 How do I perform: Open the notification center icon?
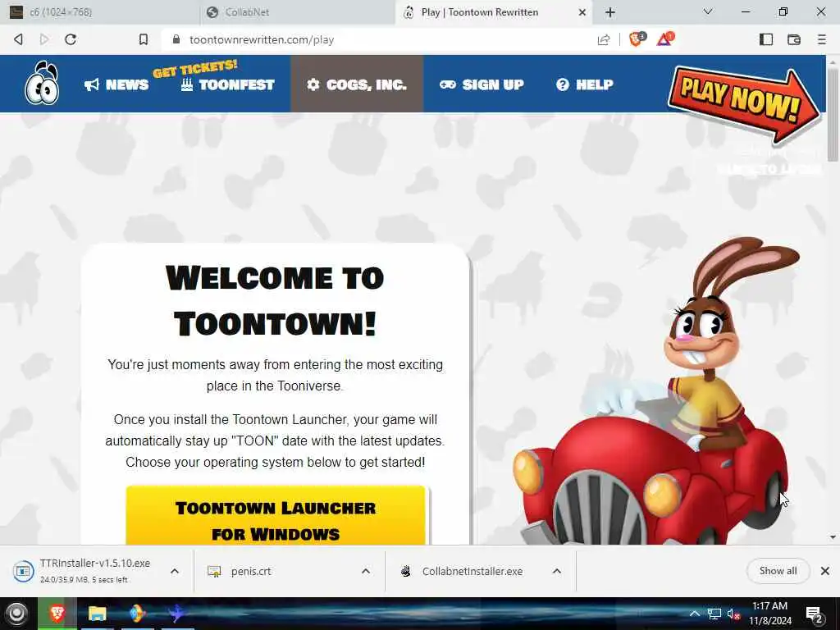click(x=815, y=614)
